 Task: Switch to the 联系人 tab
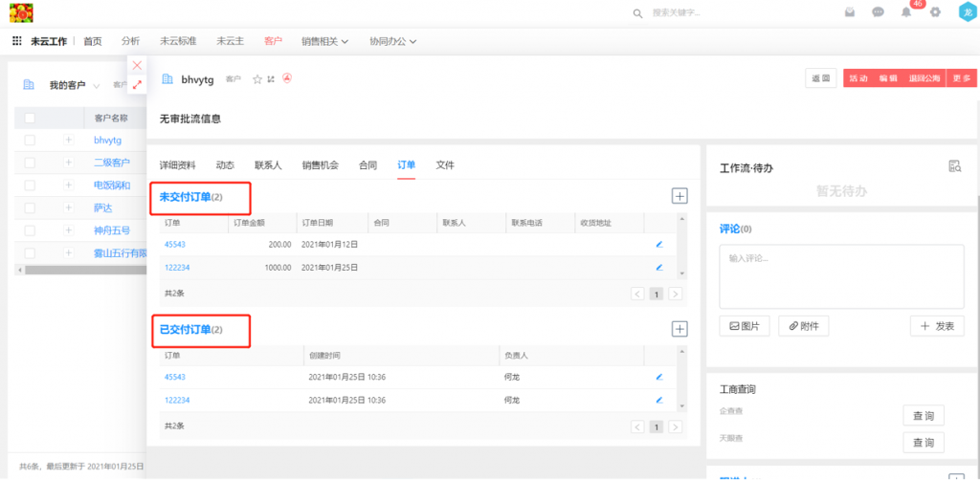click(268, 164)
